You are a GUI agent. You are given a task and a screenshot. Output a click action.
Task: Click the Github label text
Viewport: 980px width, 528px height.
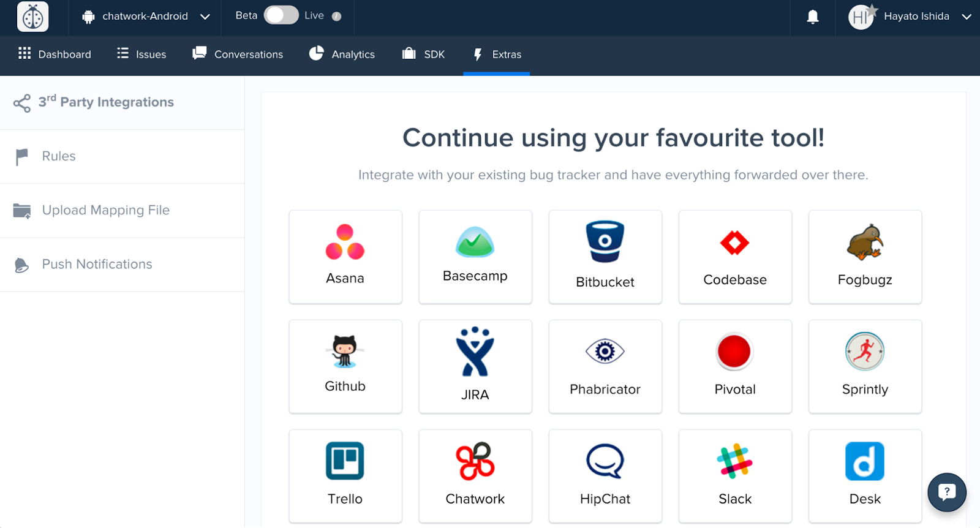click(x=345, y=387)
